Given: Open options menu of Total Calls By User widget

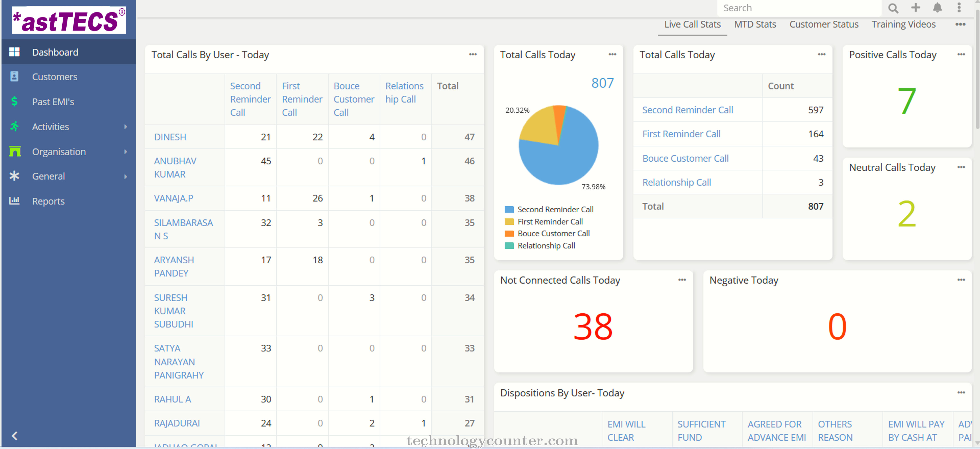Looking at the screenshot, I should pos(472,54).
